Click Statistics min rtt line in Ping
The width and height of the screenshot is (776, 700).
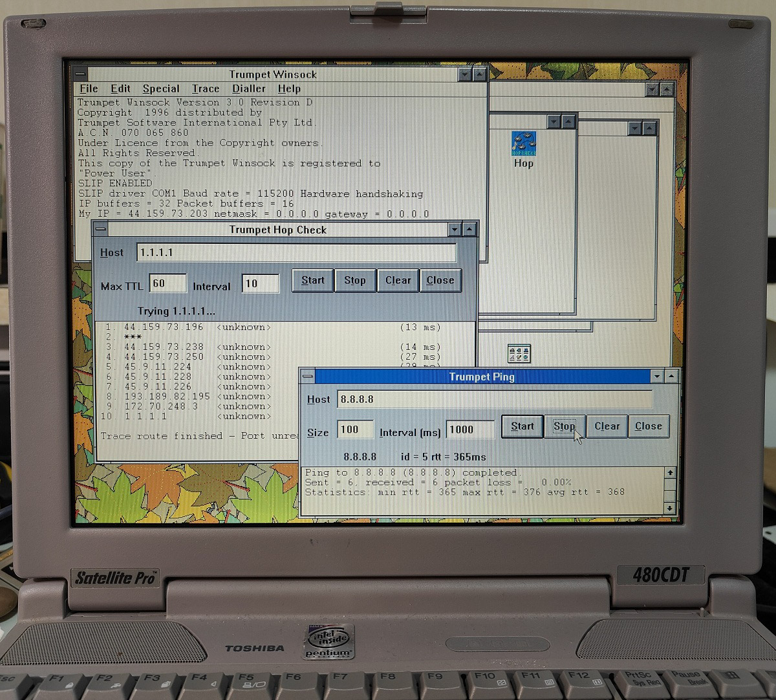pyautogui.click(x=465, y=492)
